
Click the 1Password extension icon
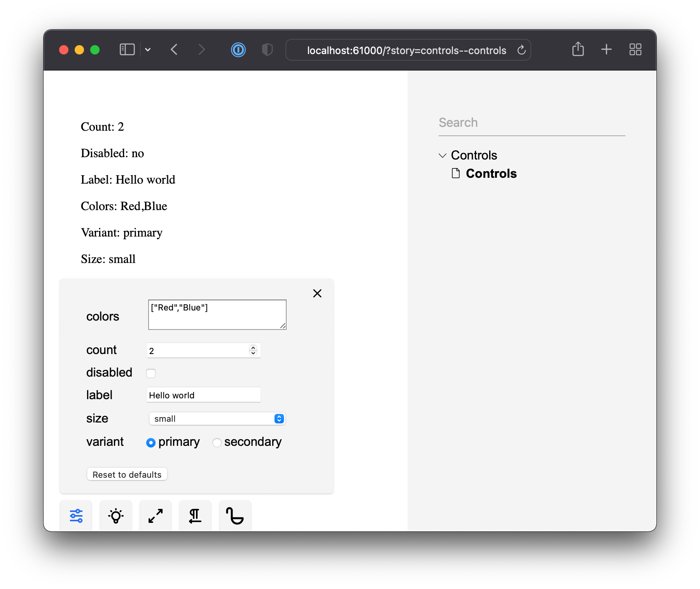(x=238, y=50)
